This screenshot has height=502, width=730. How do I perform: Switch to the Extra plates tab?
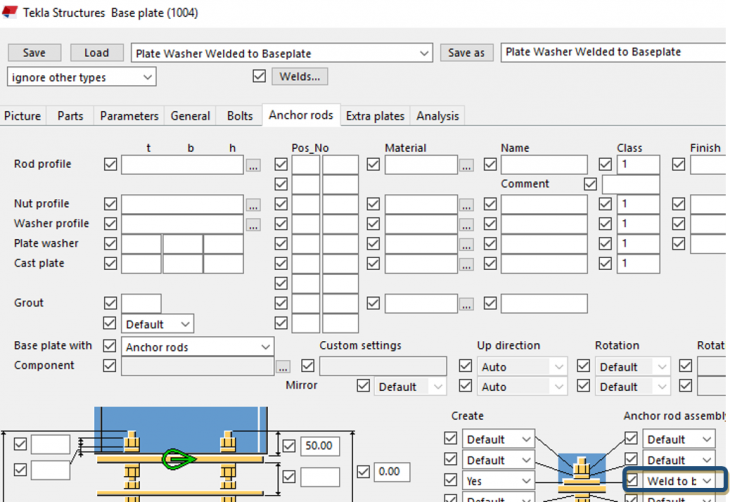point(375,116)
